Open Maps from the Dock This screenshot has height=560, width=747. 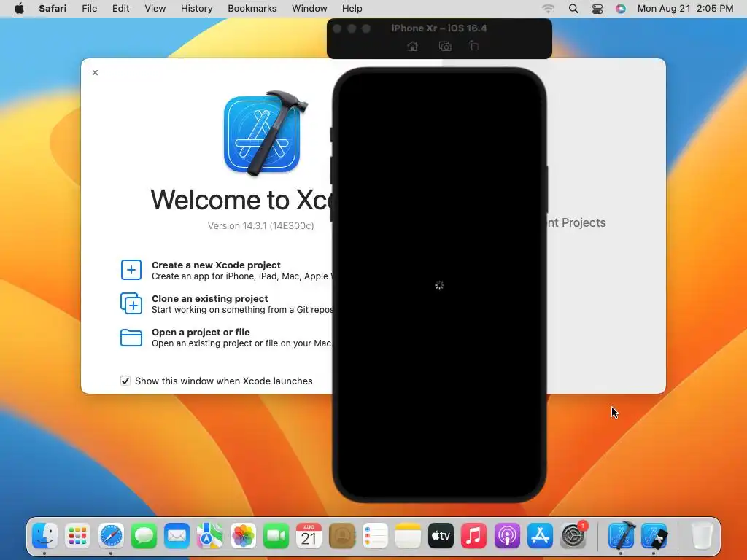coord(209,536)
